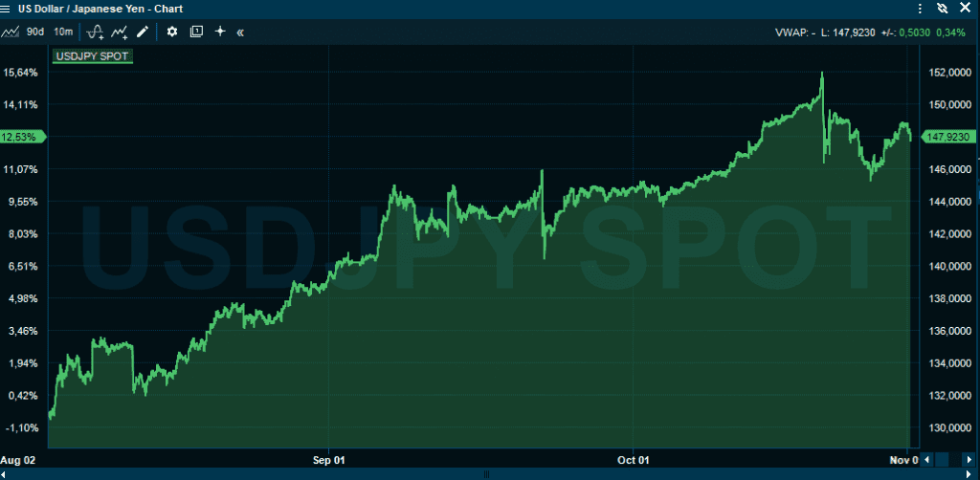Collapse toolbar with double chevron
980x480 pixels.
[x=240, y=32]
